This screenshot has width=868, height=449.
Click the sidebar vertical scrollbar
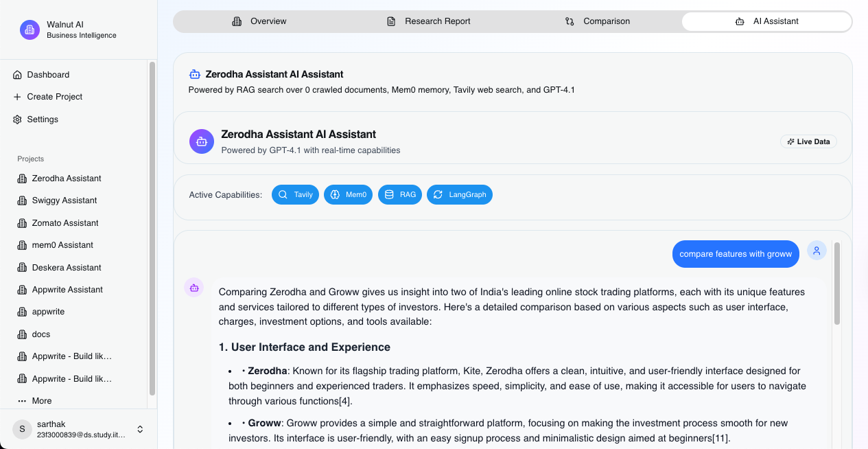coord(152,229)
